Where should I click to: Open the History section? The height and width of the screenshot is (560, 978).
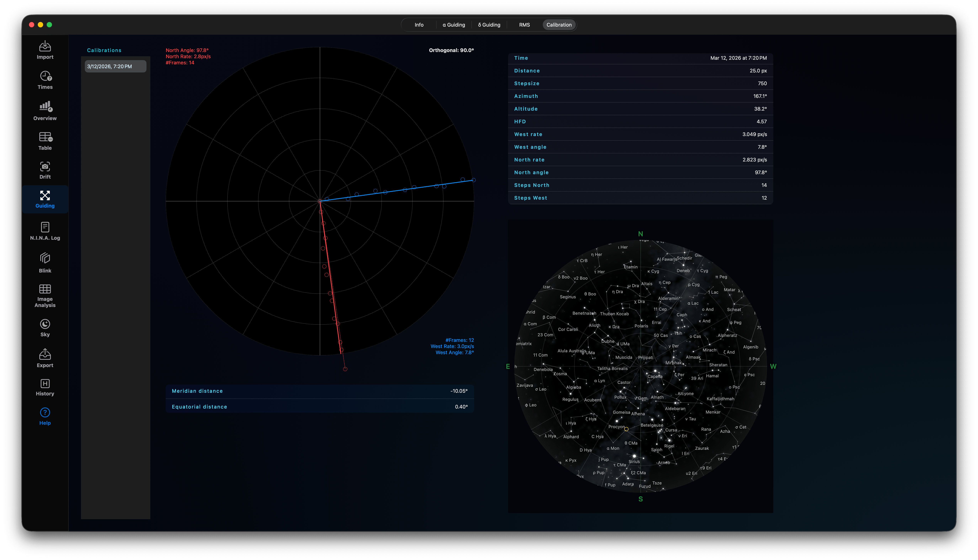pos(45,387)
